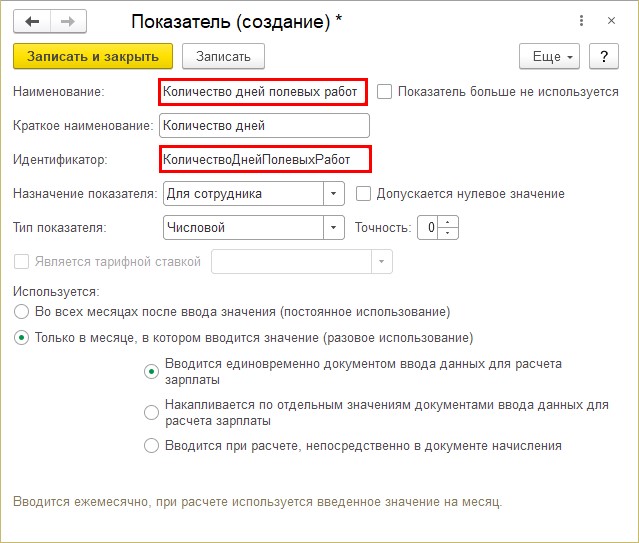Edit the Идентификатор field
The width and height of the screenshot is (639, 543).
point(265,159)
